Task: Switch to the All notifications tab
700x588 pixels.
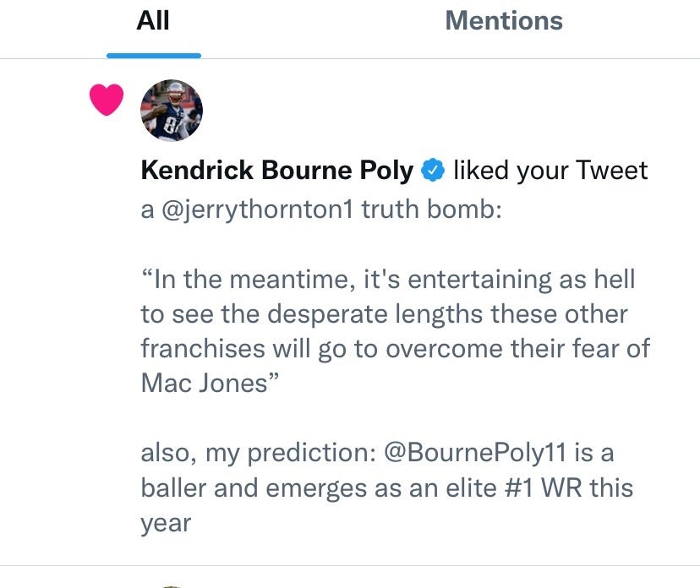Action: point(153,21)
